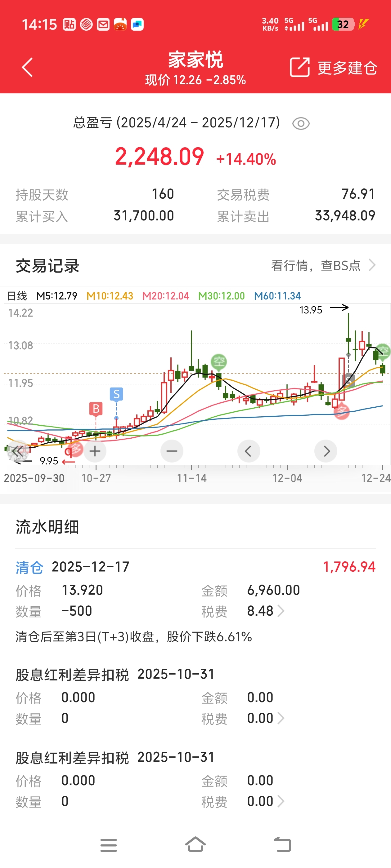The height and width of the screenshot is (868, 391).
Task: Tap 持股天数 value 160
Action: pos(163,194)
